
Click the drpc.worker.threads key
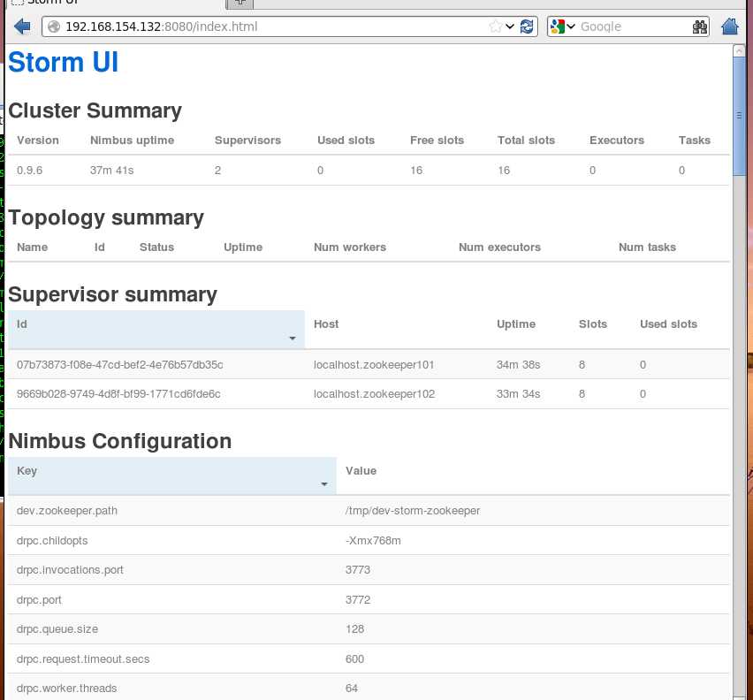(67, 689)
